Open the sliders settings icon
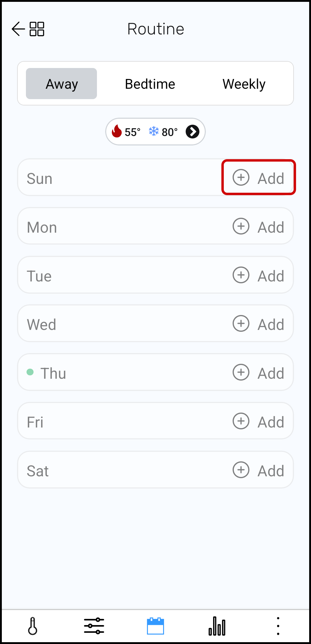This screenshot has height=644, width=311. [94, 626]
